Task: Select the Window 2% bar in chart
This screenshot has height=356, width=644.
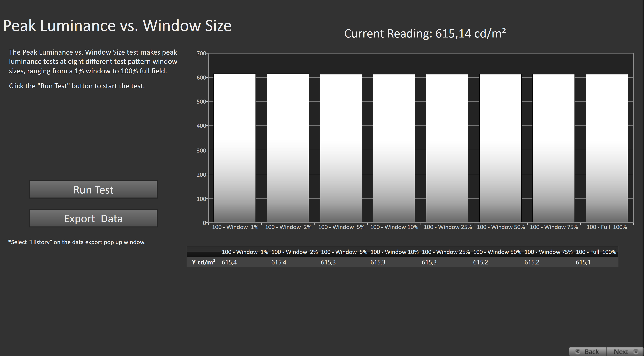Action: click(x=288, y=148)
